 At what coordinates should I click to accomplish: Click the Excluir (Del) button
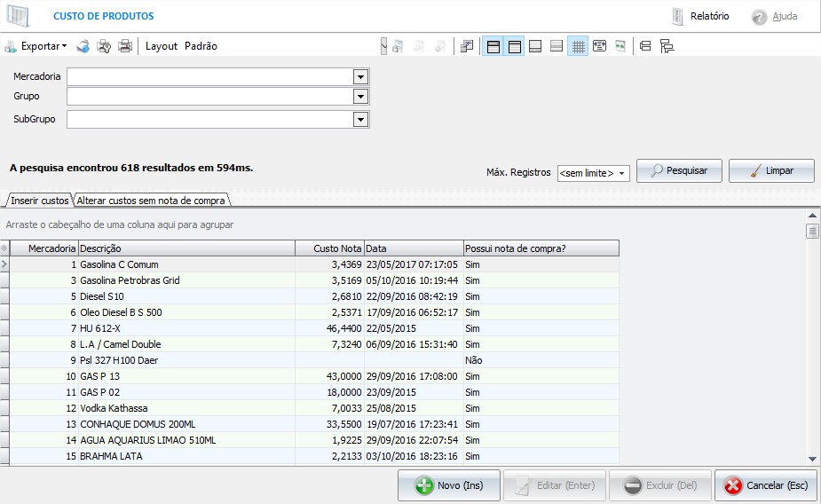(660, 485)
